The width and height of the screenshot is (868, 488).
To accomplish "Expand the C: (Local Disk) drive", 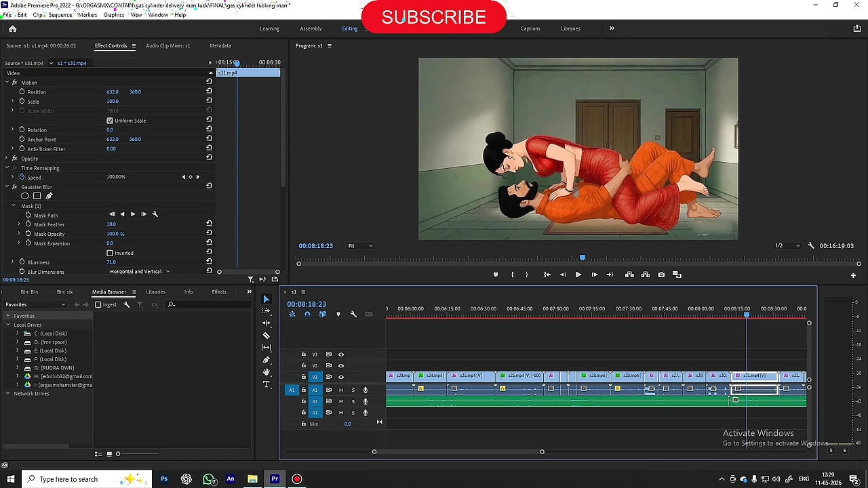I will [x=18, y=333].
